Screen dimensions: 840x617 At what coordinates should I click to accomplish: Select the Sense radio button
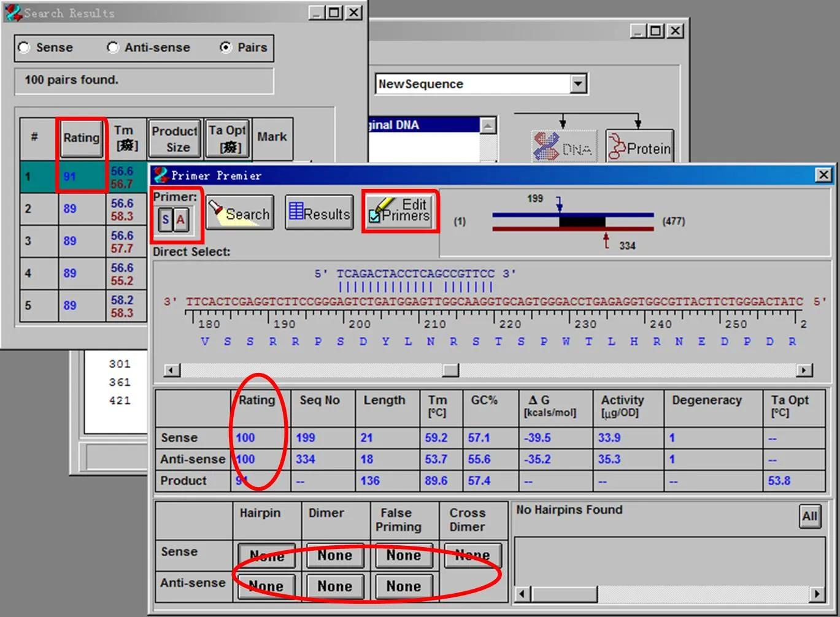tap(24, 47)
